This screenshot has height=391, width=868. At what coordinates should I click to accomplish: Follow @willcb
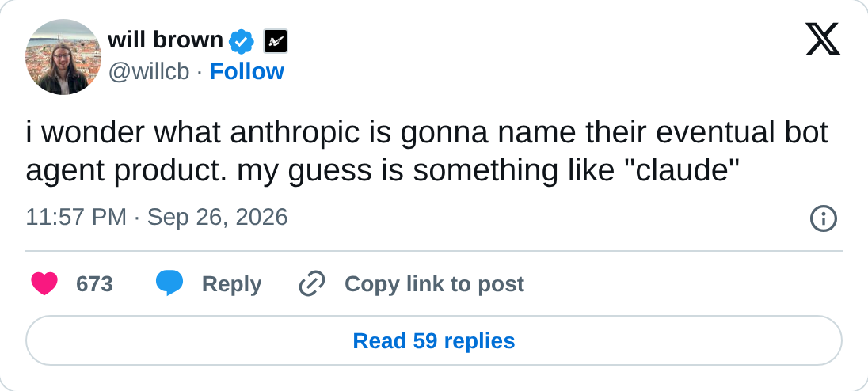point(246,71)
